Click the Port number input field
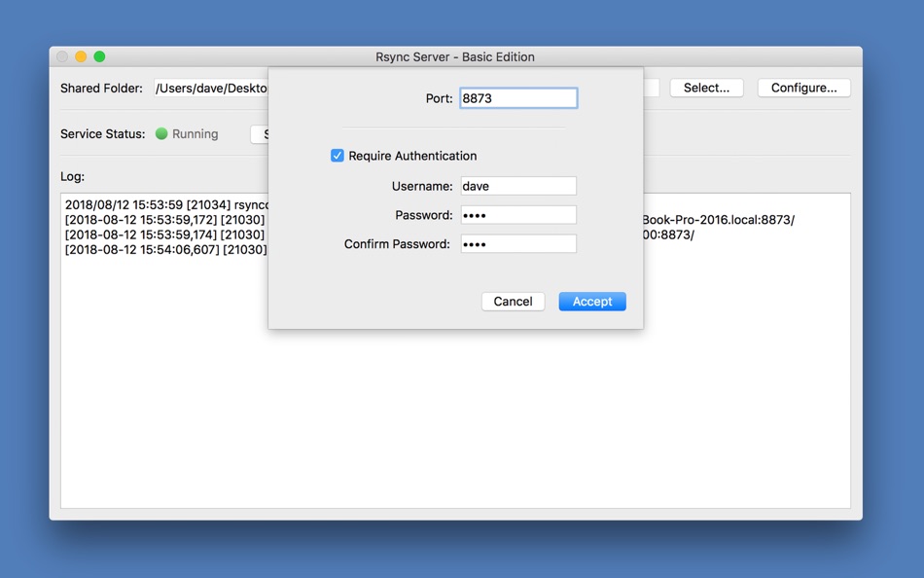Viewport: 924px width, 578px height. pos(518,98)
